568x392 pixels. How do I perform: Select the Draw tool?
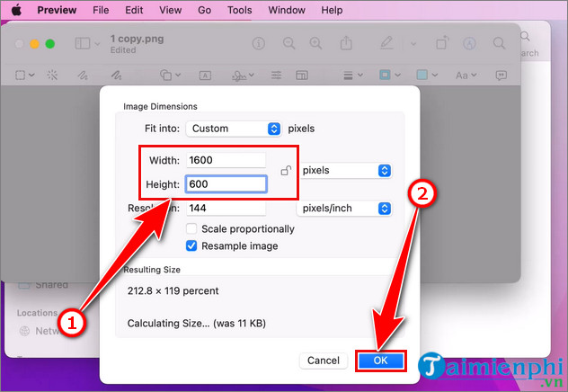point(116,75)
